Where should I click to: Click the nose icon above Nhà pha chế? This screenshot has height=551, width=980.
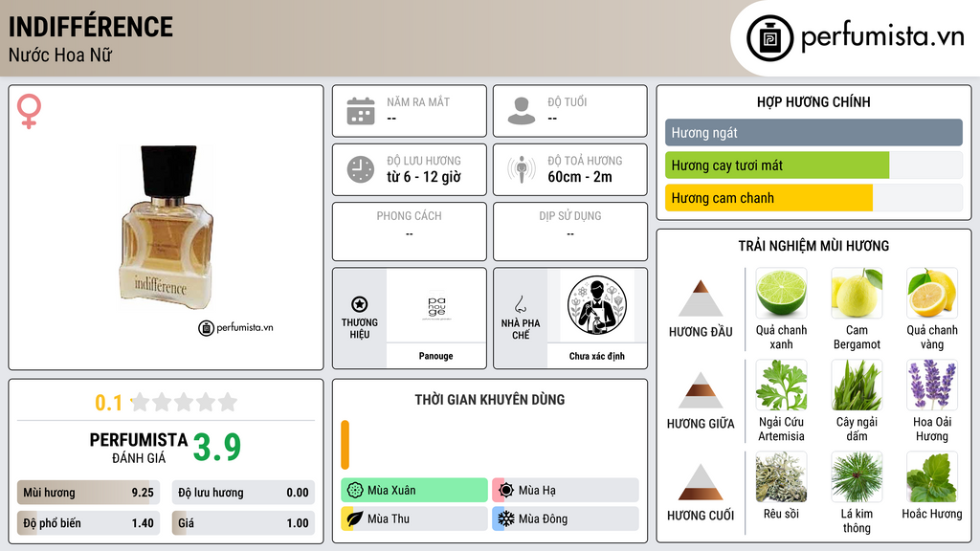tap(520, 304)
